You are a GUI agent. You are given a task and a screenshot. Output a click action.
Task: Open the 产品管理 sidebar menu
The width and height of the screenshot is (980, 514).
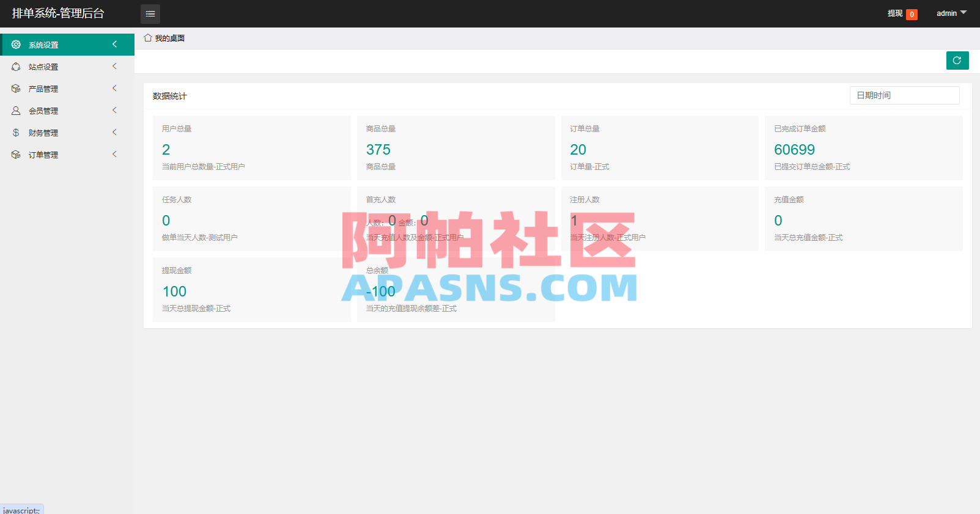67,89
